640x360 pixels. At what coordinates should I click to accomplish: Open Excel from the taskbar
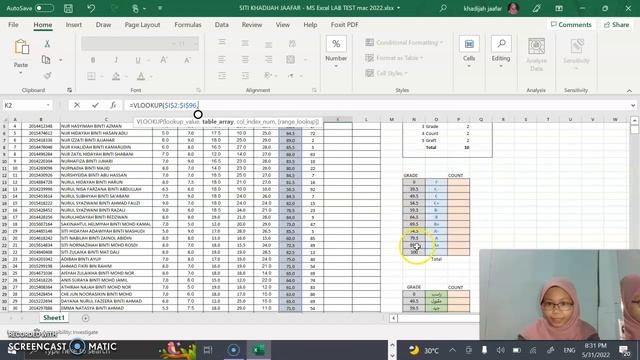pos(259,350)
